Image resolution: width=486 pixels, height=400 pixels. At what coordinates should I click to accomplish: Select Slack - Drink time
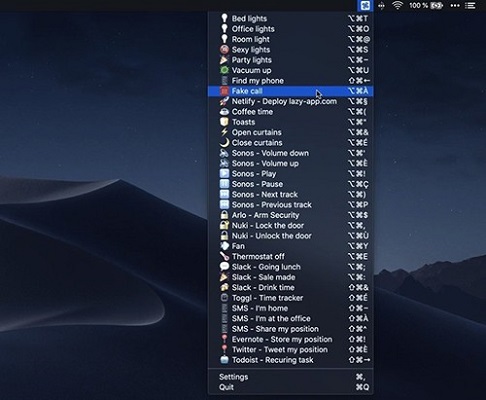click(x=290, y=287)
